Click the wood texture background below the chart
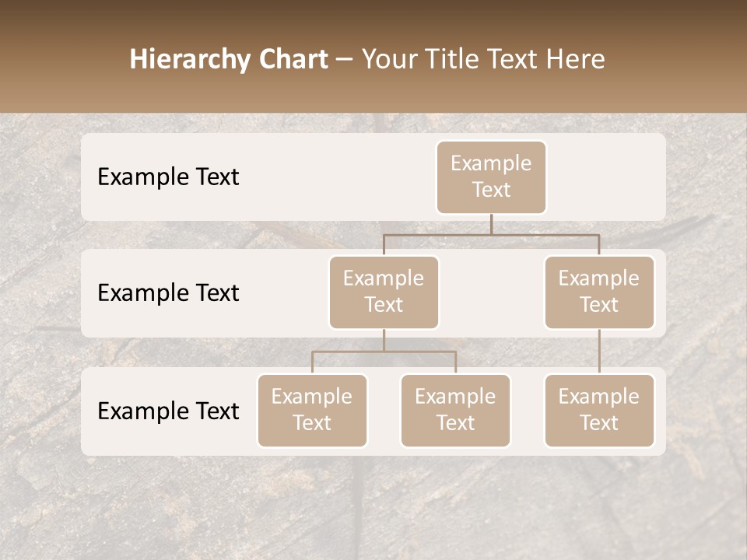Screen dimensions: 747x560 (x=373, y=506)
